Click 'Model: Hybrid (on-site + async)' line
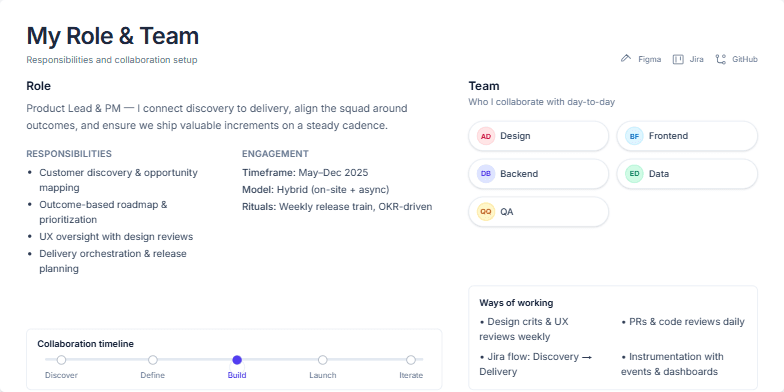This screenshot has width=784, height=392. (316, 190)
